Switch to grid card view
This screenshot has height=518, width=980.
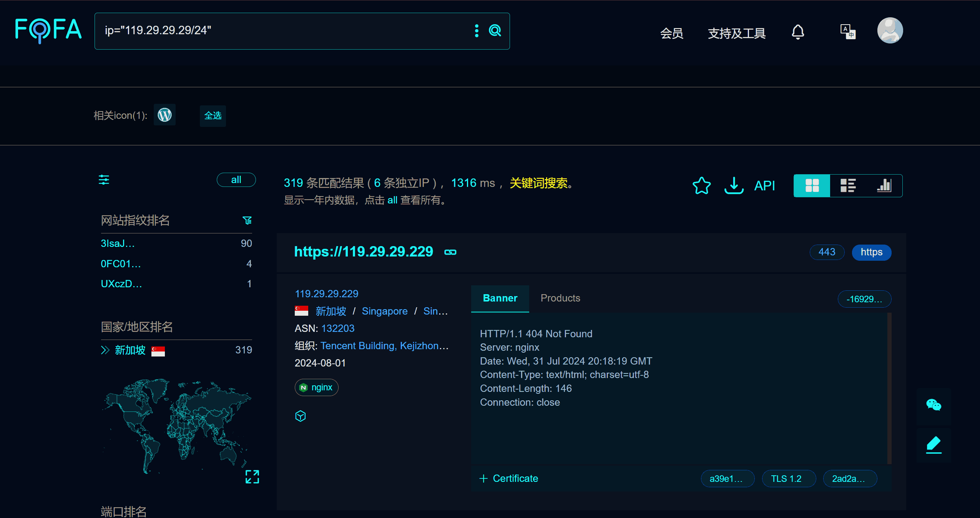pos(812,186)
